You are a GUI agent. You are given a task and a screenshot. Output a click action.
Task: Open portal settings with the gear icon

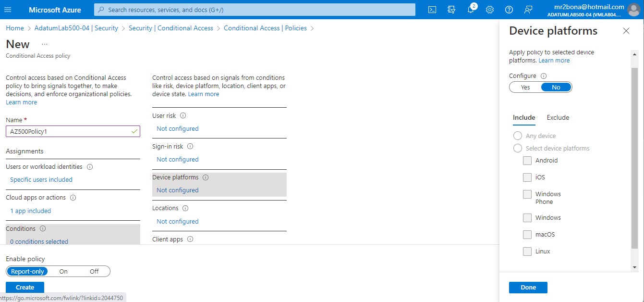pos(489,9)
